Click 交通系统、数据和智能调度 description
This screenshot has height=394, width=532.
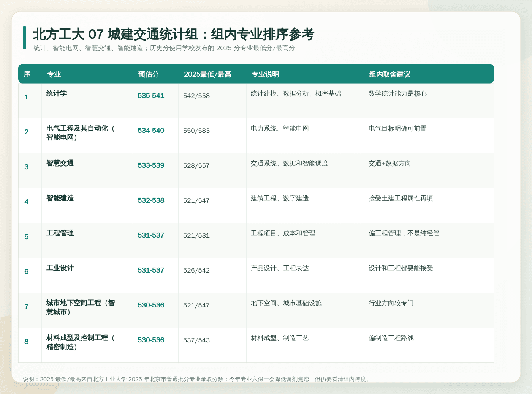coord(290,164)
